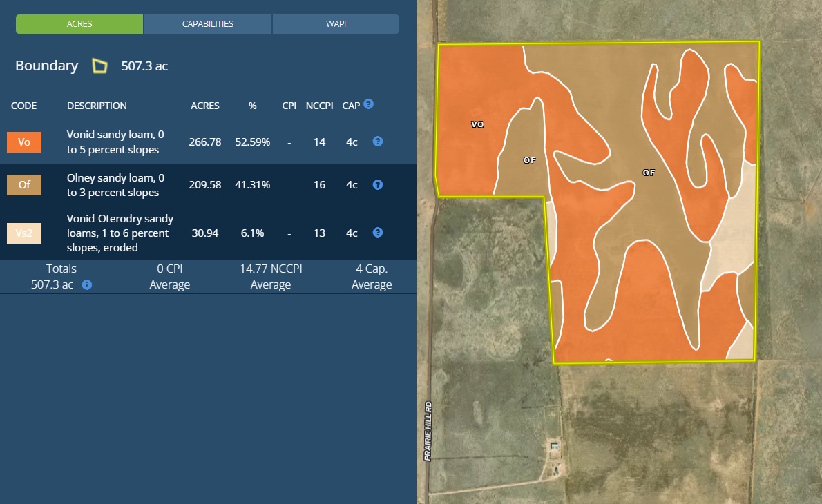The width and height of the screenshot is (822, 504).
Task: Click the info icon beside Totals acreage
Action: click(x=87, y=285)
